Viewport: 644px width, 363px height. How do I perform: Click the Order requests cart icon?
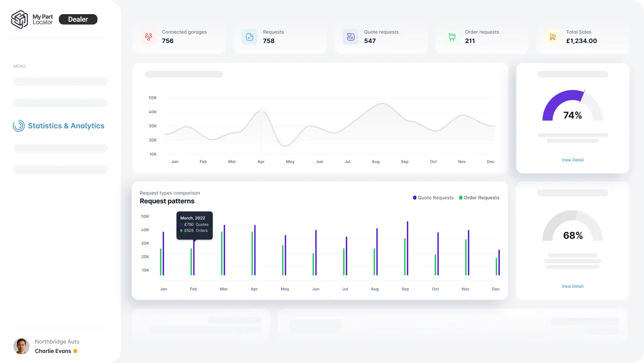(452, 37)
